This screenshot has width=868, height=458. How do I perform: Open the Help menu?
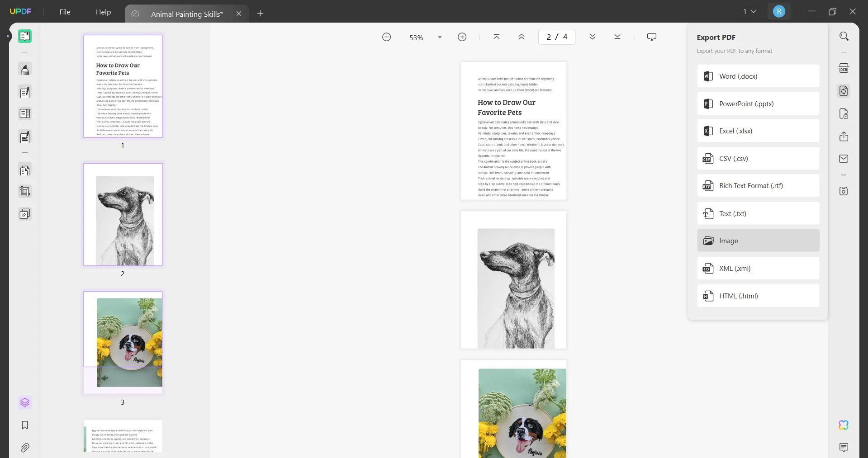(x=104, y=12)
